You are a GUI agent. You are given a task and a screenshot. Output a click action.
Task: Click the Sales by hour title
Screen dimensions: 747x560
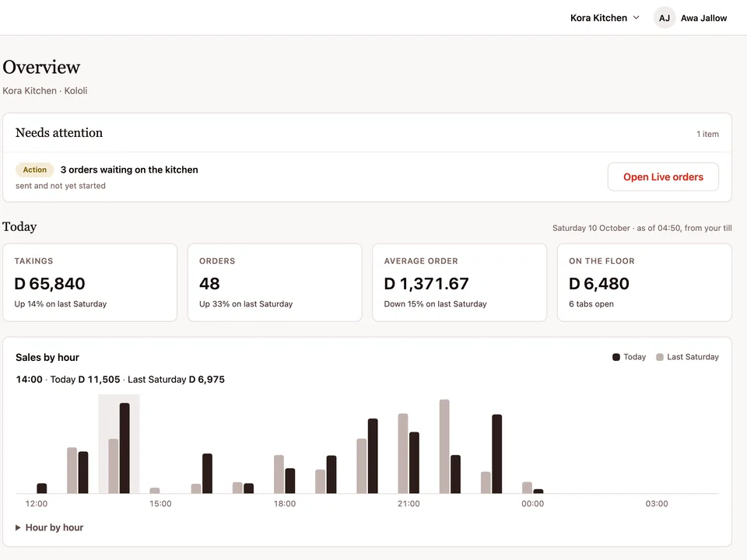coord(47,357)
